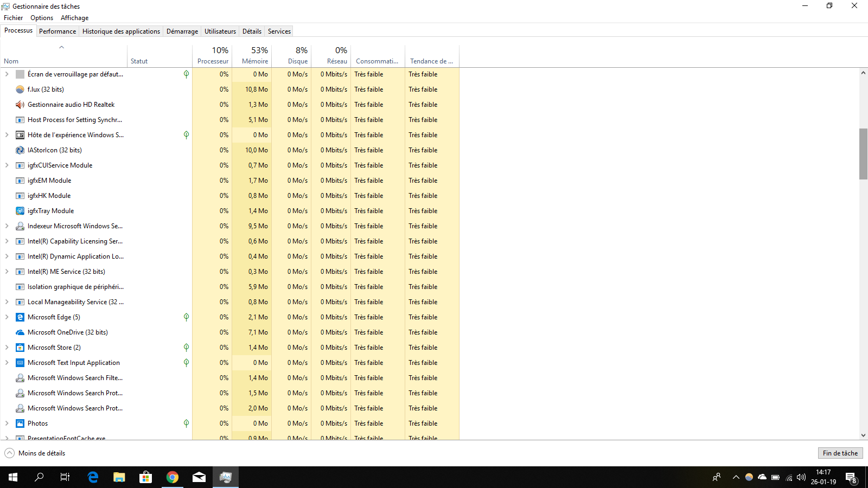Click the igfxHK Module icon

click(20, 196)
